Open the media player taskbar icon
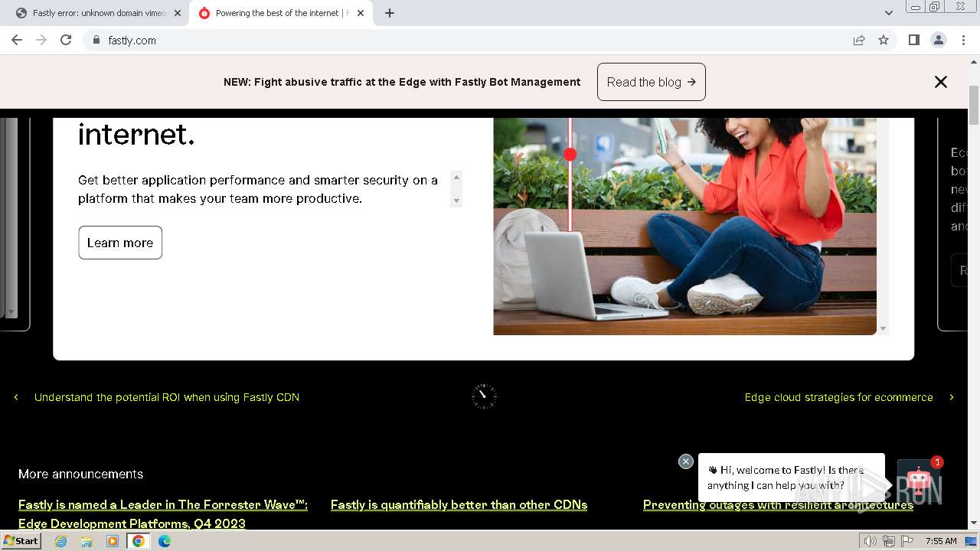Image resolution: width=980 pixels, height=551 pixels. coord(113,541)
